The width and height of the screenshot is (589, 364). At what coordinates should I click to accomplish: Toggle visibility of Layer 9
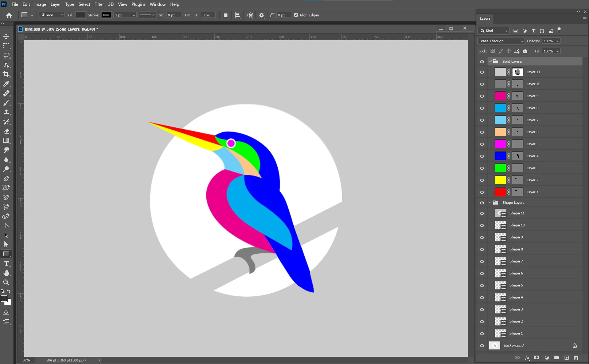(482, 96)
